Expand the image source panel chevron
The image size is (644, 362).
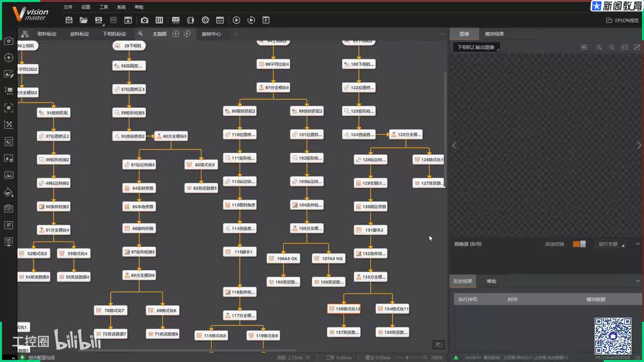tap(638, 244)
